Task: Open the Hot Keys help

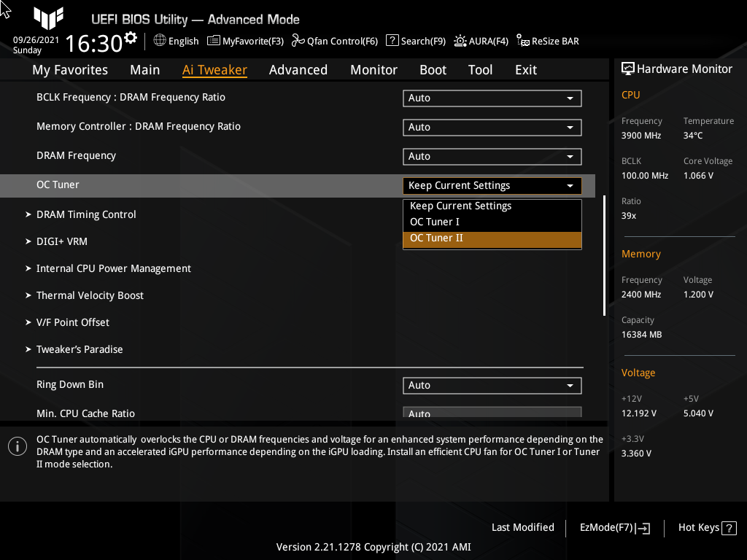Action: tap(707, 528)
